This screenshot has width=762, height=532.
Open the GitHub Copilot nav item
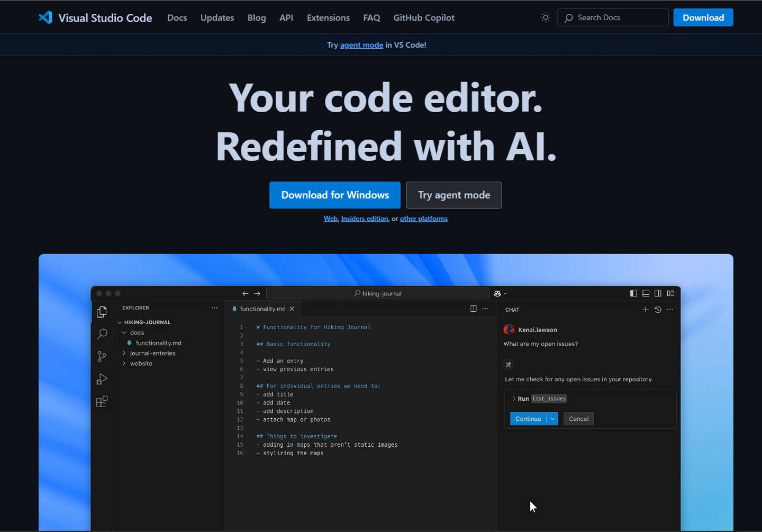pyautogui.click(x=424, y=17)
